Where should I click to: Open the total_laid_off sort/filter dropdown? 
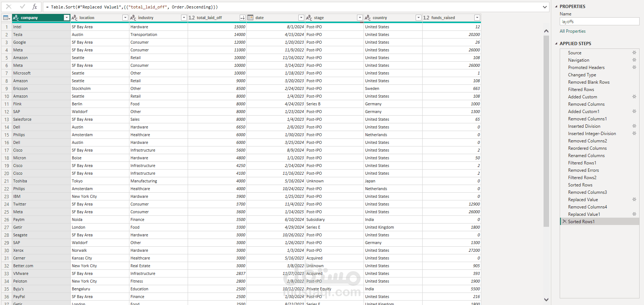click(x=242, y=18)
